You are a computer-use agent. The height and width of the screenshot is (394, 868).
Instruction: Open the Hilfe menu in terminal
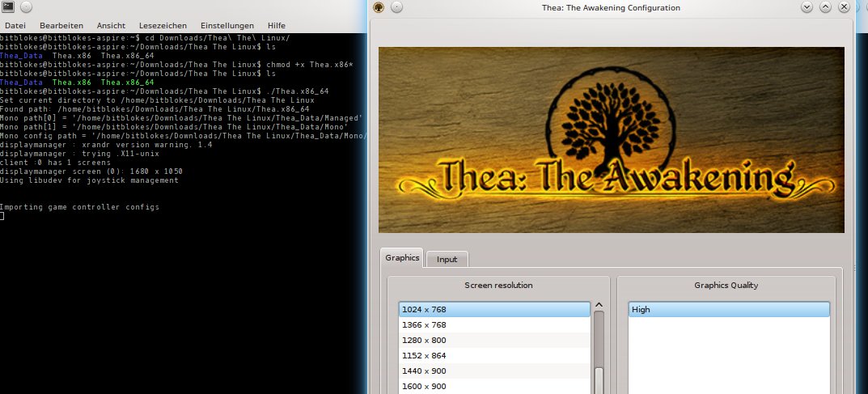(276, 25)
